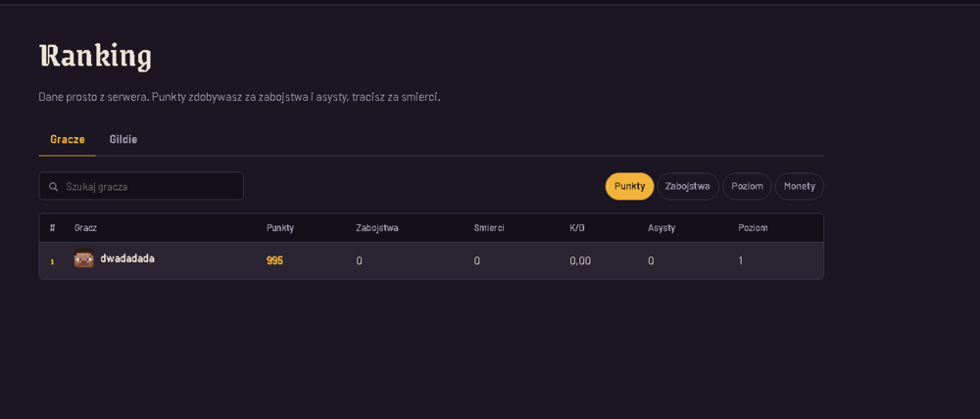This screenshot has width=980, height=419.
Task: Click the Asysty column header
Action: [x=661, y=228]
